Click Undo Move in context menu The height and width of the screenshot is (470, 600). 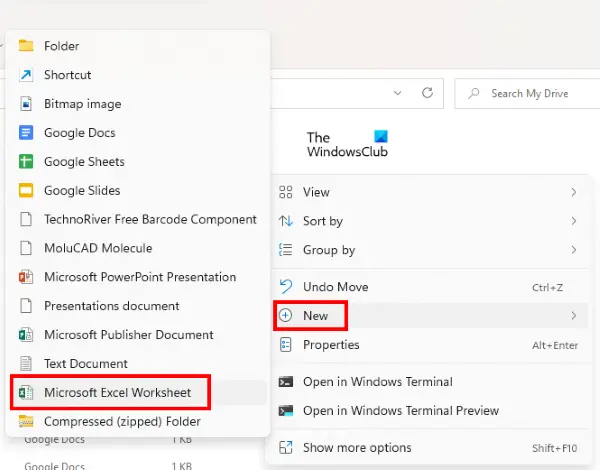coord(430,287)
